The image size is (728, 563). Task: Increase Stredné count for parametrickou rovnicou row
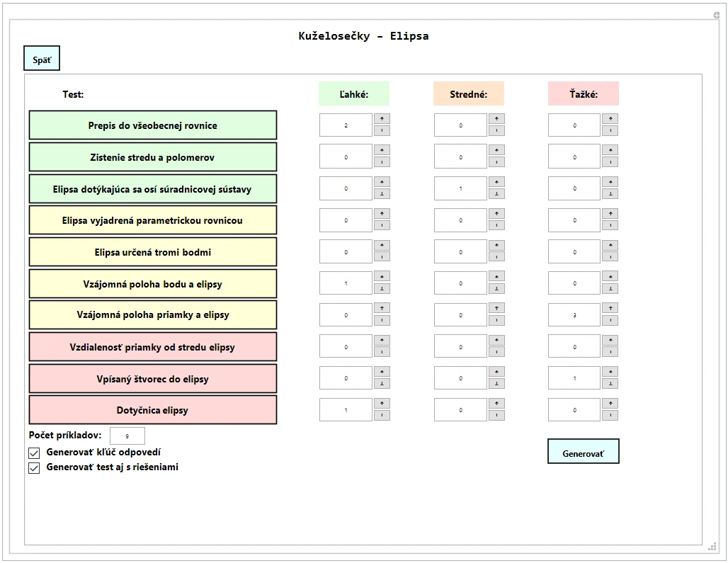[496, 213]
